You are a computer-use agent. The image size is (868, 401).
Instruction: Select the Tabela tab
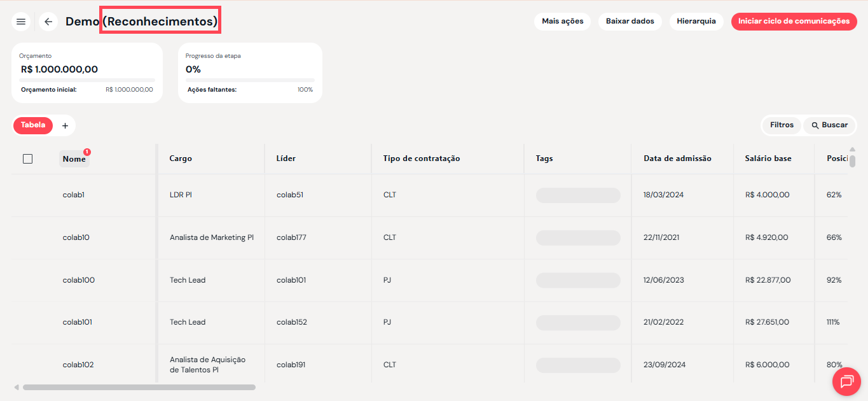tap(33, 125)
